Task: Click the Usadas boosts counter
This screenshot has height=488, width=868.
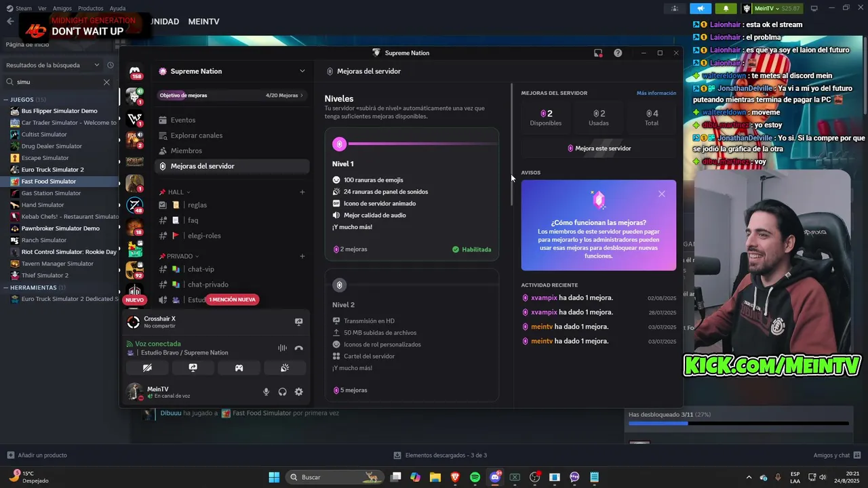Action: pos(599,117)
